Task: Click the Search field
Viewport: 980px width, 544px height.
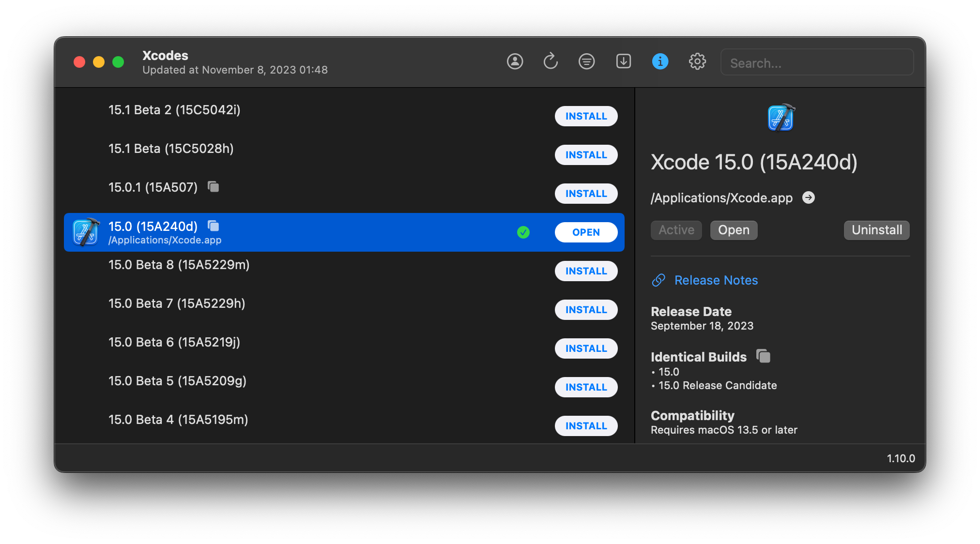Action: point(817,62)
